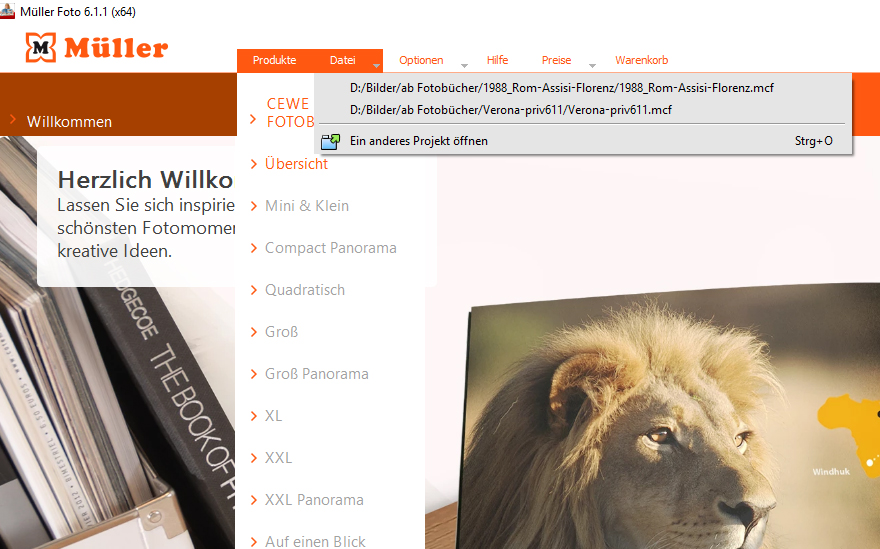
Task: Select Mini & Klein photo book format
Action: tap(306, 205)
